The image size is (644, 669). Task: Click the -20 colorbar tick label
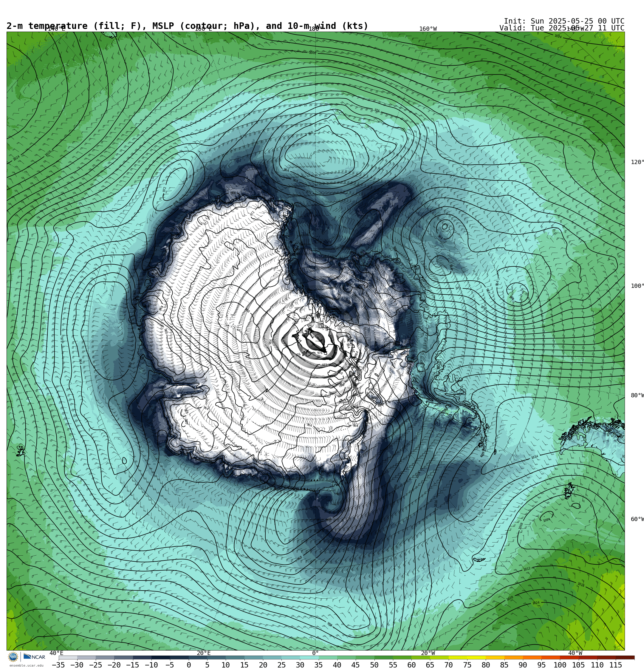pos(114,665)
